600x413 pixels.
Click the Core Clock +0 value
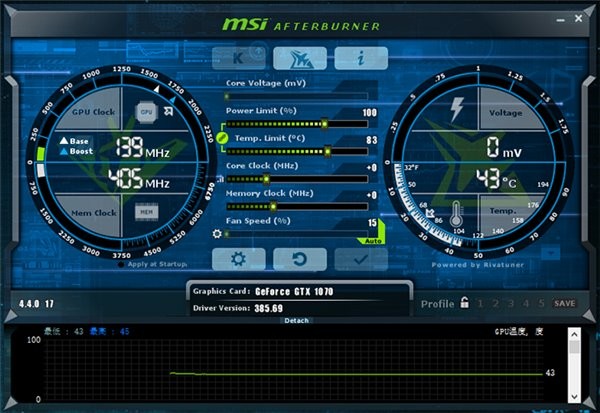click(x=372, y=168)
